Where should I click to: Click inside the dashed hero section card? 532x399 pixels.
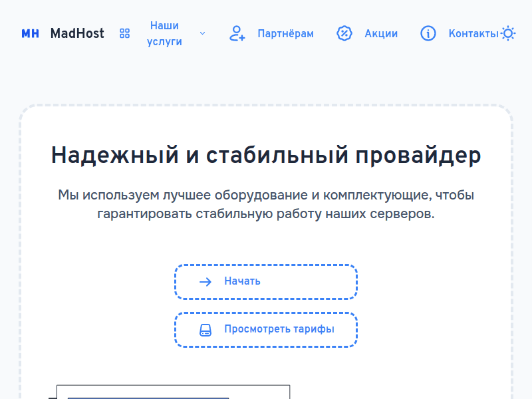(266, 239)
